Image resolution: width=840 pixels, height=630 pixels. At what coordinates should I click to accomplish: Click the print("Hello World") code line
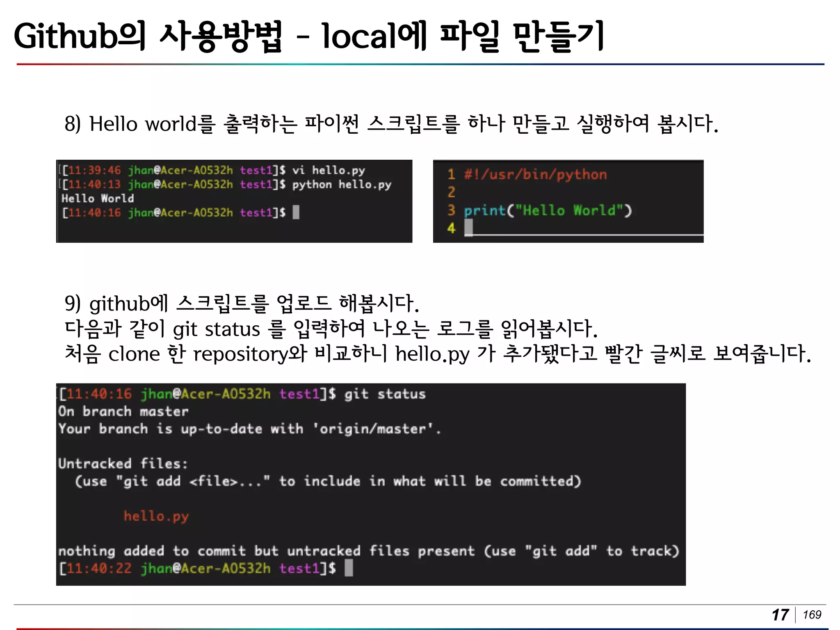[548, 210]
